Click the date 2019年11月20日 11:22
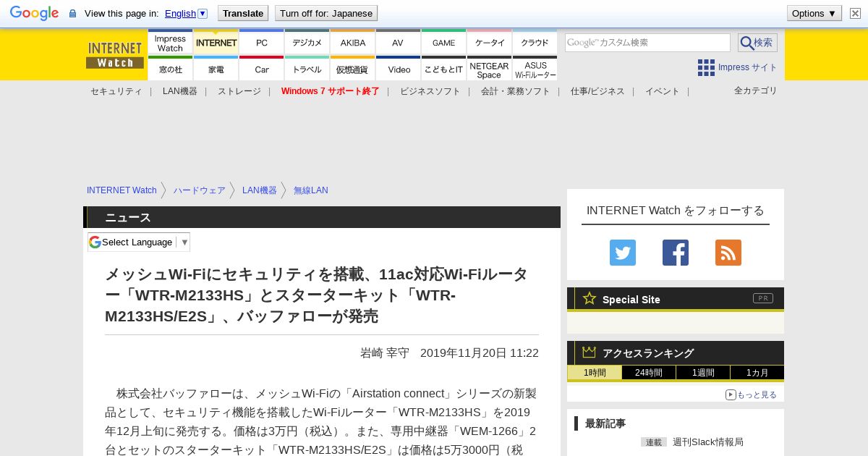The width and height of the screenshot is (868, 456). [x=480, y=353]
